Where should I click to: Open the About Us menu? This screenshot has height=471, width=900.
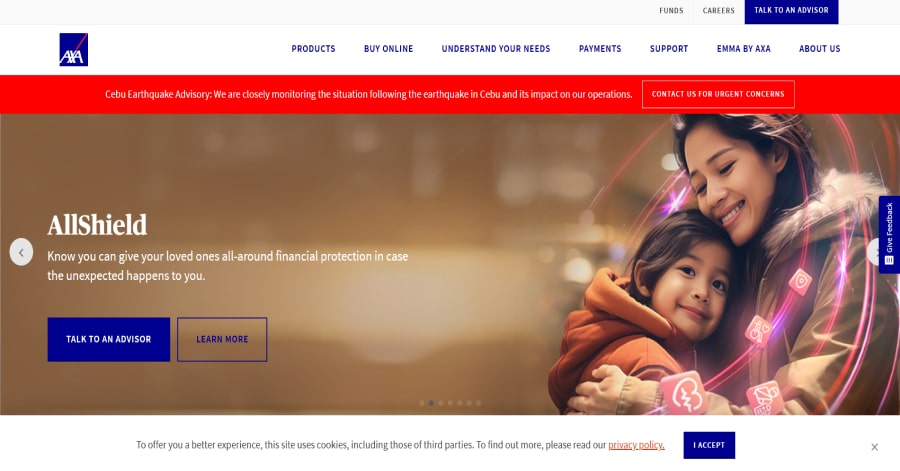820,49
